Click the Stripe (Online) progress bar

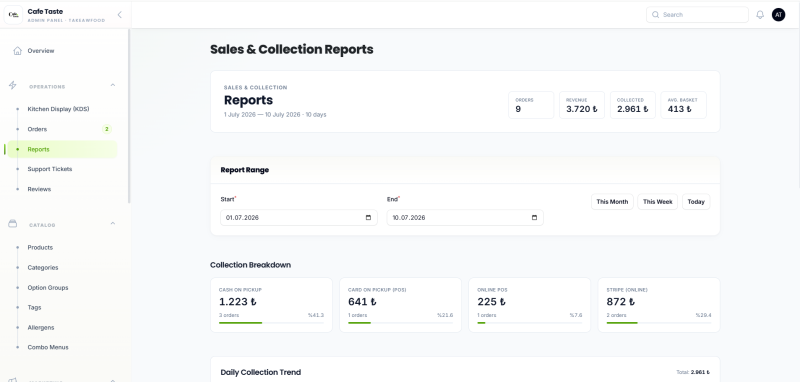659,322
